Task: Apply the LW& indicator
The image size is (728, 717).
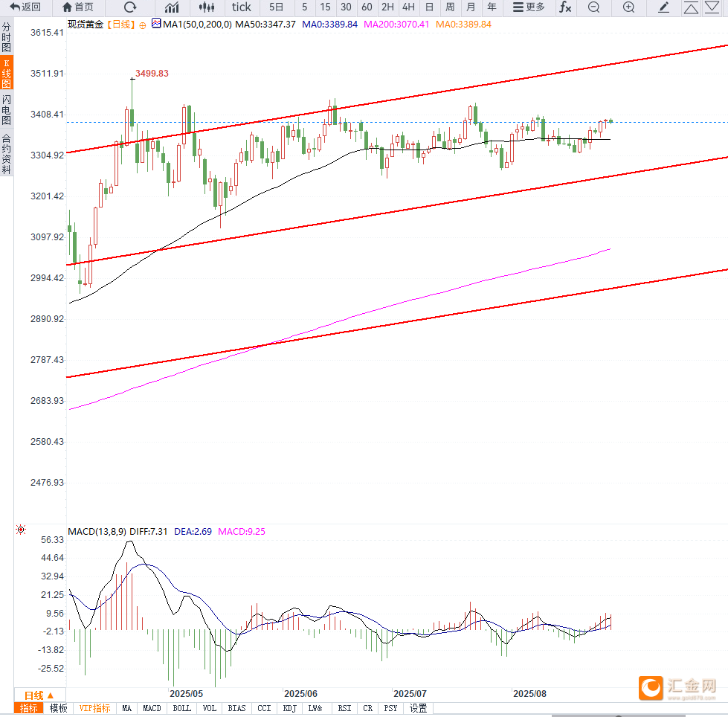Action: [315, 708]
